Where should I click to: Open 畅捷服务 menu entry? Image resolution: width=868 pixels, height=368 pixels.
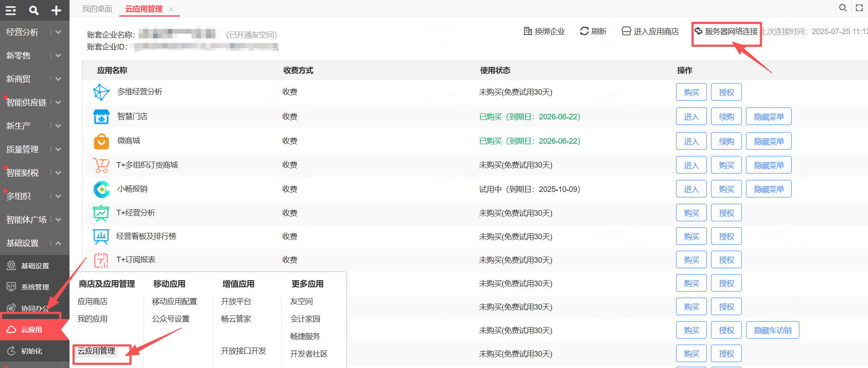pyautogui.click(x=305, y=336)
